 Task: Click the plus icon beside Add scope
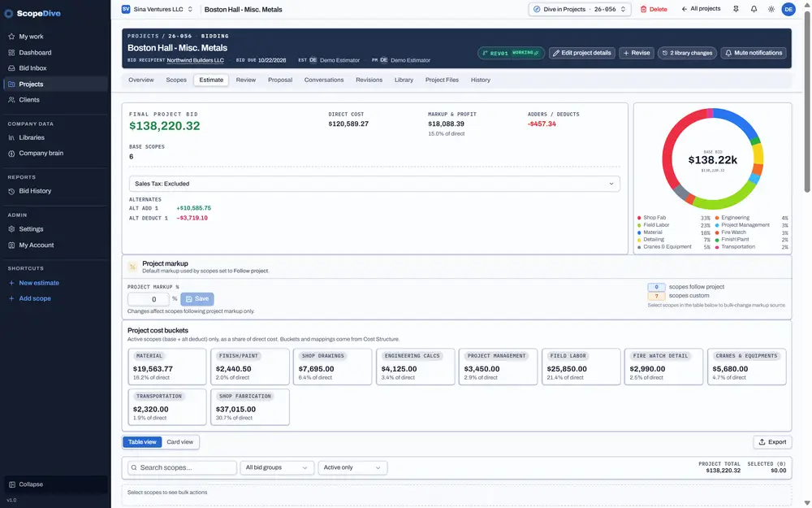(11, 298)
